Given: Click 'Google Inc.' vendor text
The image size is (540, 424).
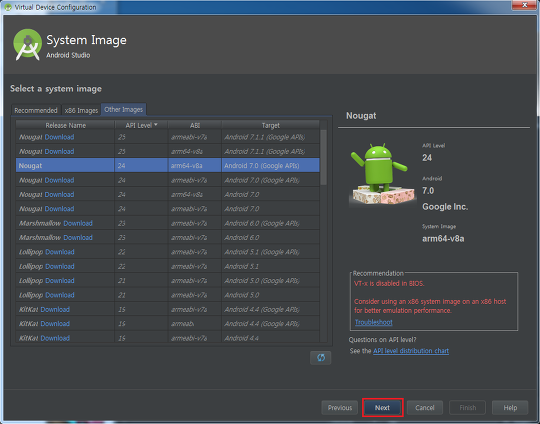Looking at the screenshot, I should pos(445,207).
